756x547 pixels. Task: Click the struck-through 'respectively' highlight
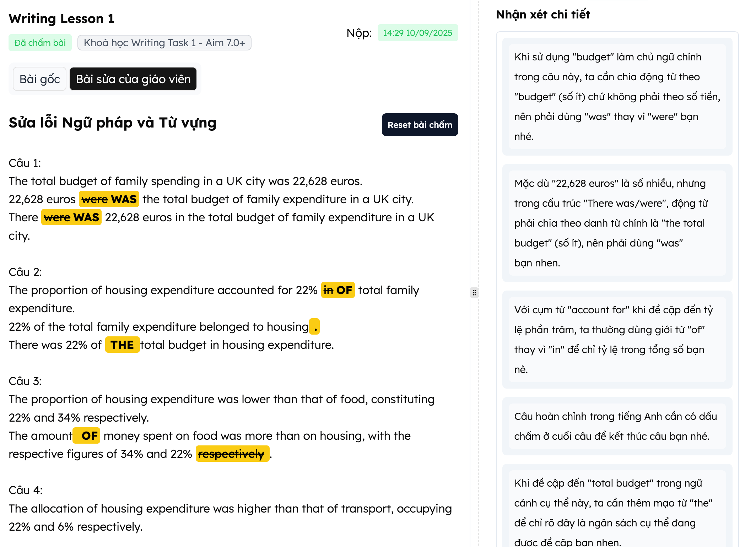232,454
